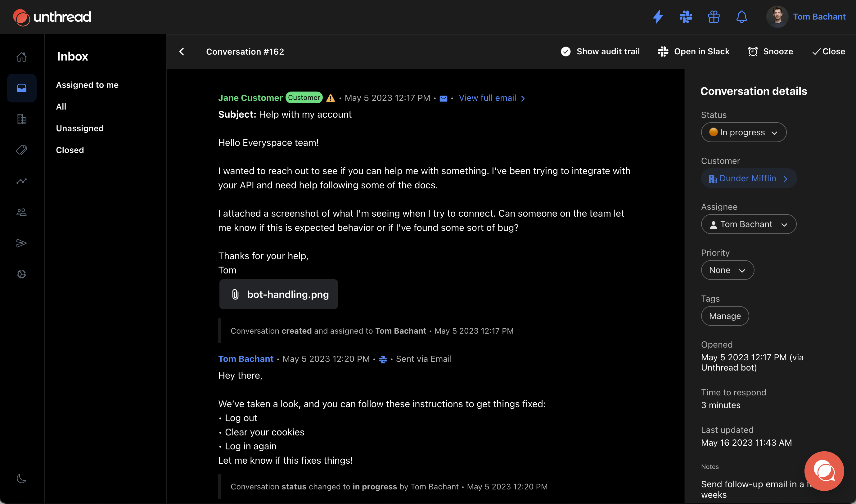Click chevron after View full email
This screenshot has height=504, width=856.
523,98
